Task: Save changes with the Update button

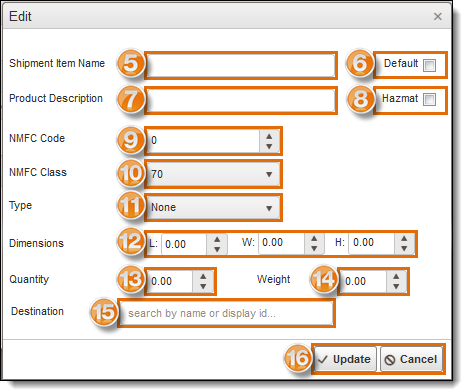Action: pos(345,359)
